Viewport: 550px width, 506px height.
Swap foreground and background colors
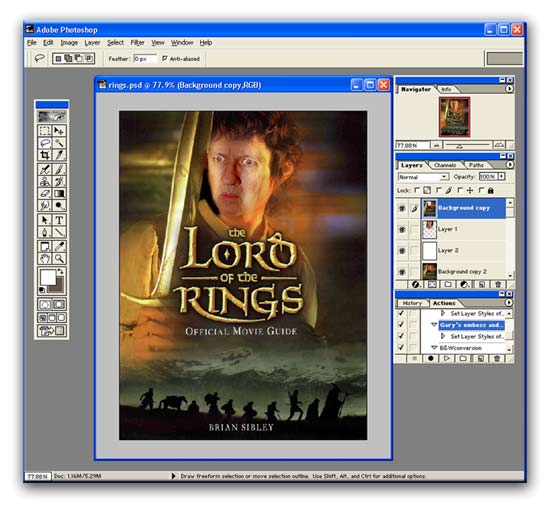coord(61,271)
